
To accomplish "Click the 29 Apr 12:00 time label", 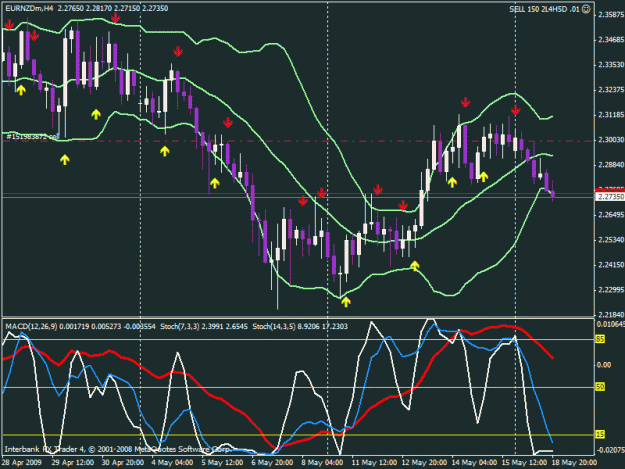I will [x=73, y=462].
